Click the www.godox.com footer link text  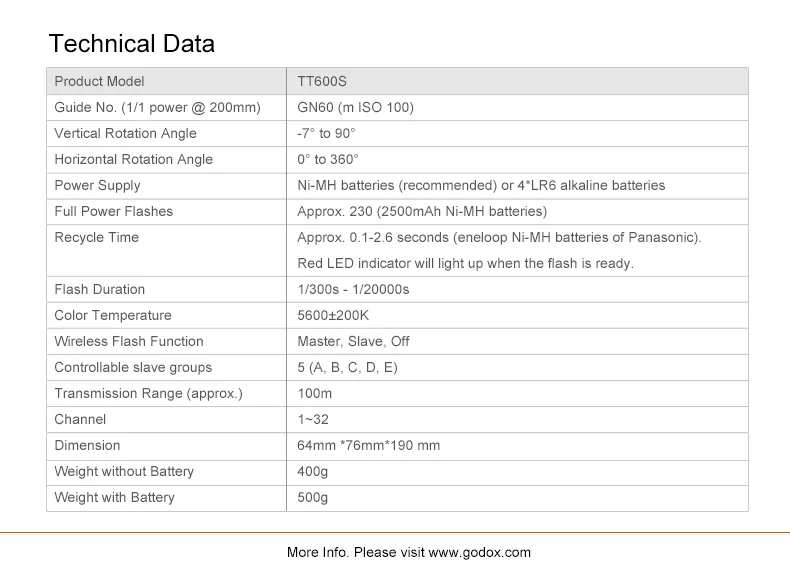pyautogui.click(x=480, y=552)
